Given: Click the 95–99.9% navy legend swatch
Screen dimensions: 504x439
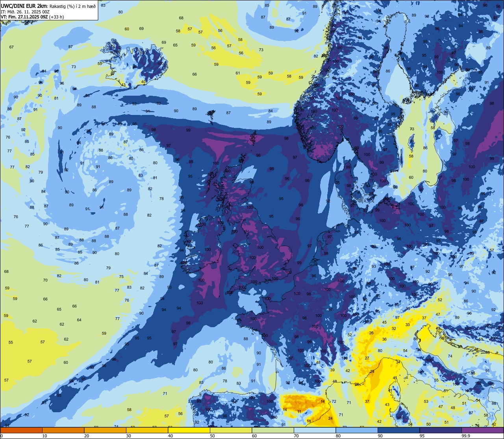Looking at the screenshot, I should pos(441,430).
